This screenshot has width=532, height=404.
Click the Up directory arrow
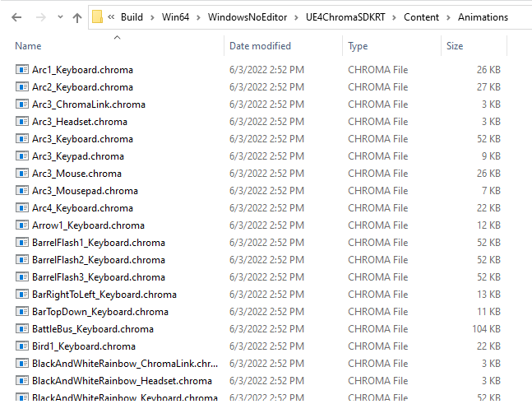[x=77, y=16]
